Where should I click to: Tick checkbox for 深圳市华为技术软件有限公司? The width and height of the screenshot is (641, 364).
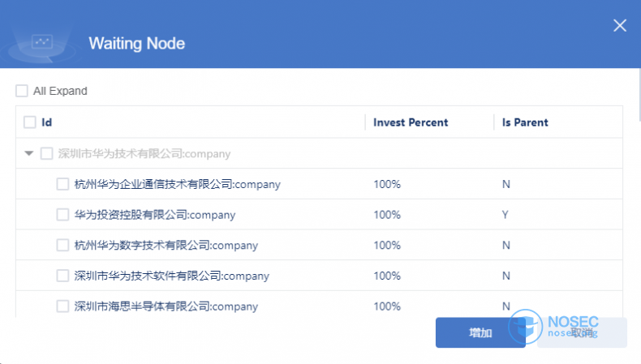[62, 276]
